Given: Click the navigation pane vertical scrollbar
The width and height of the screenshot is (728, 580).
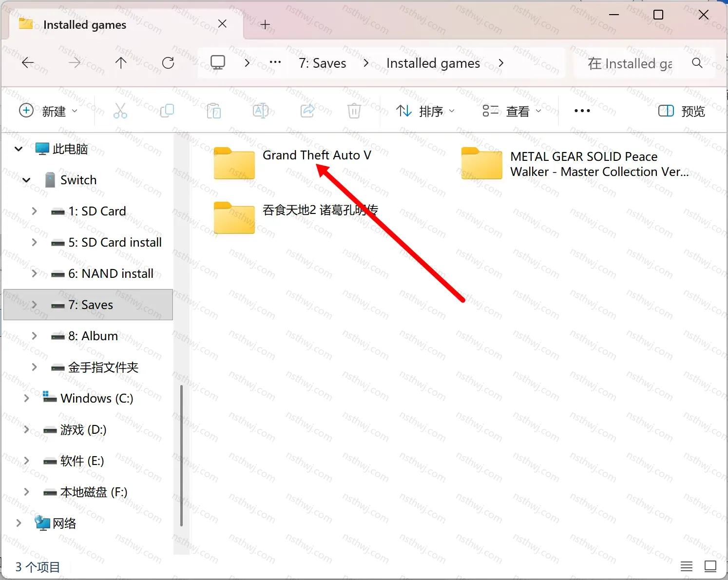Looking at the screenshot, I should click(x=181, y=456).
